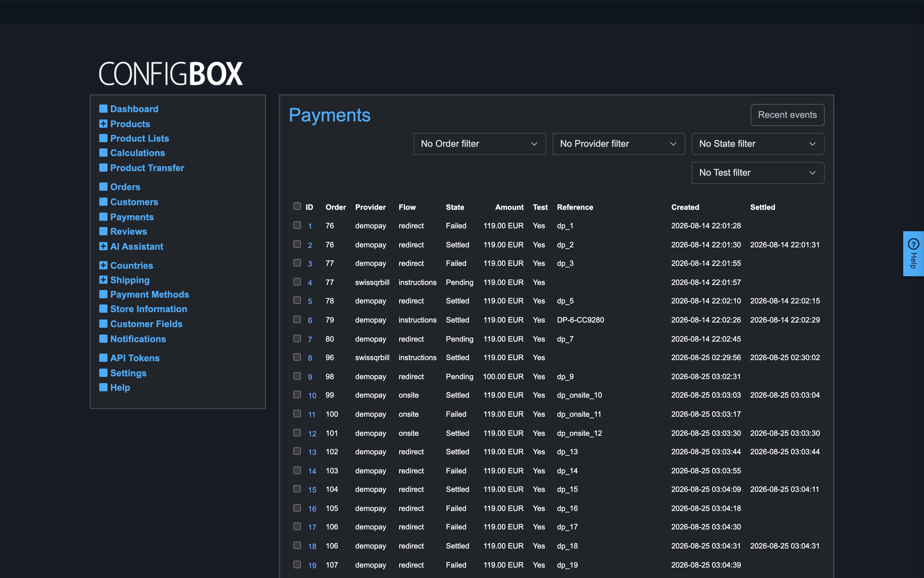
Task: Go to Orders in sidebar
Action: 125,187
